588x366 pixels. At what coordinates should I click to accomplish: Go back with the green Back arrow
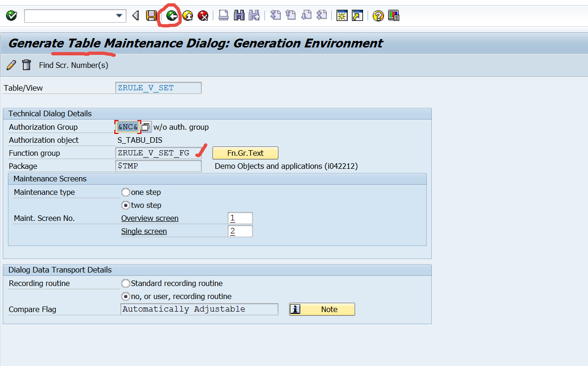(172, 16)
